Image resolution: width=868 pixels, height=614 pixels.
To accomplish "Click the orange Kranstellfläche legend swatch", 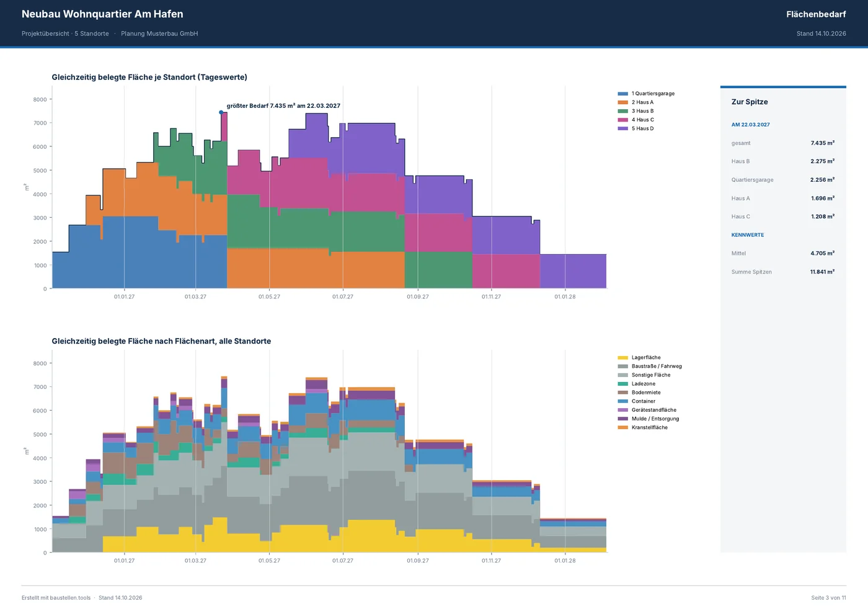I will pyautogui.click(x=622, y=427).
